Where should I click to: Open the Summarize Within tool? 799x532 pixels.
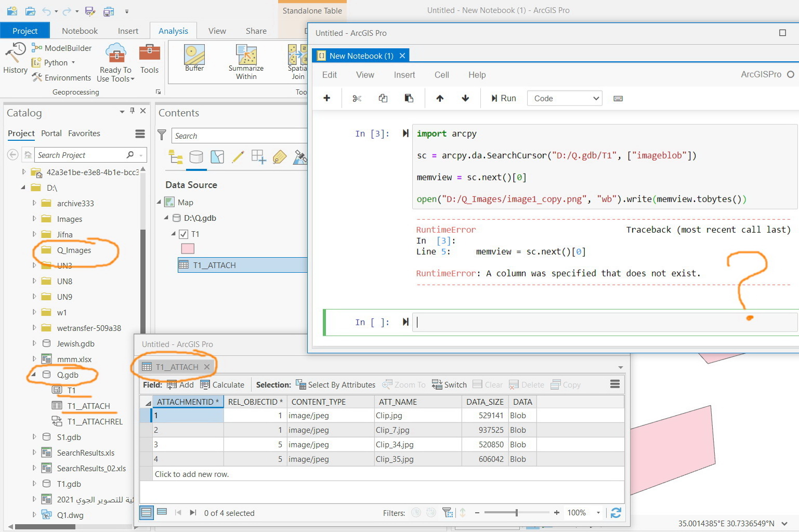[245, 58]
